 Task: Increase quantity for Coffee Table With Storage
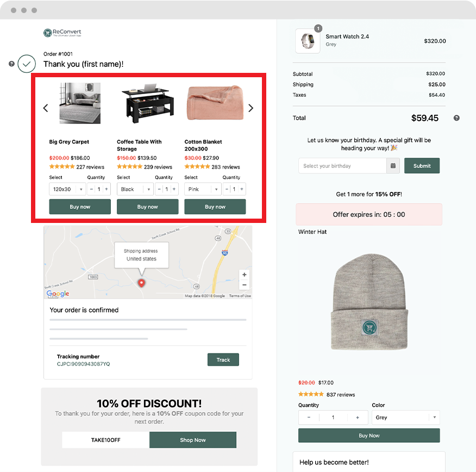174,189
